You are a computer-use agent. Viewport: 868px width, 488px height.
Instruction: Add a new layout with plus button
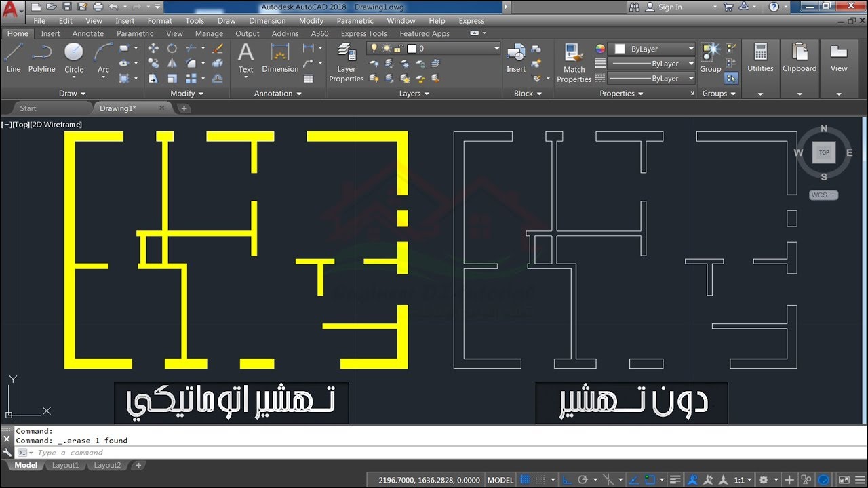pyautogui.click(x=138, y=465)
